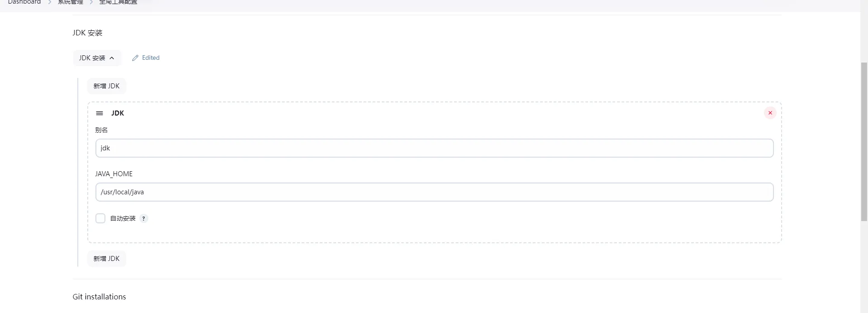The width and height of the screenshot is (868, 313).
Task: Enable the 自动安装 checkbox
Action: pyautogui.click(x=100, y=218)
